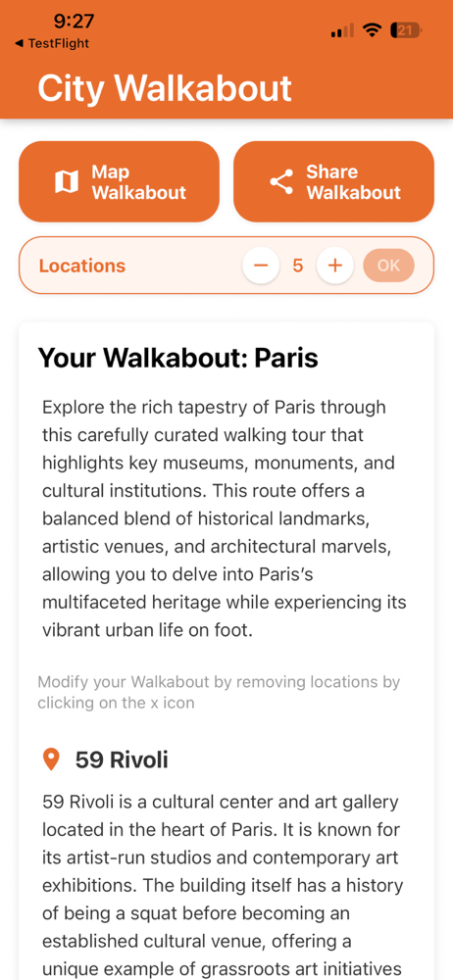Tap the Your Walkabout: Paris heading
The width and height of the screenshot is (453, 980).
[x=178, y=359]
